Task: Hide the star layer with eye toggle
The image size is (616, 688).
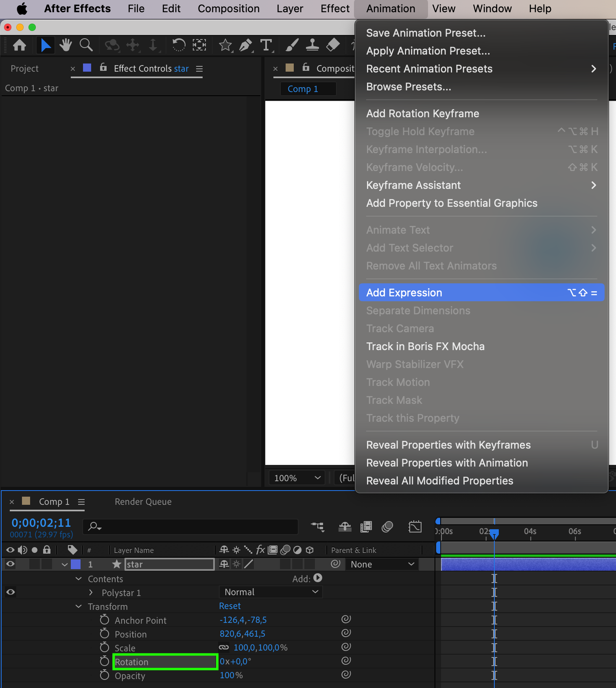Action: [10, 564]
